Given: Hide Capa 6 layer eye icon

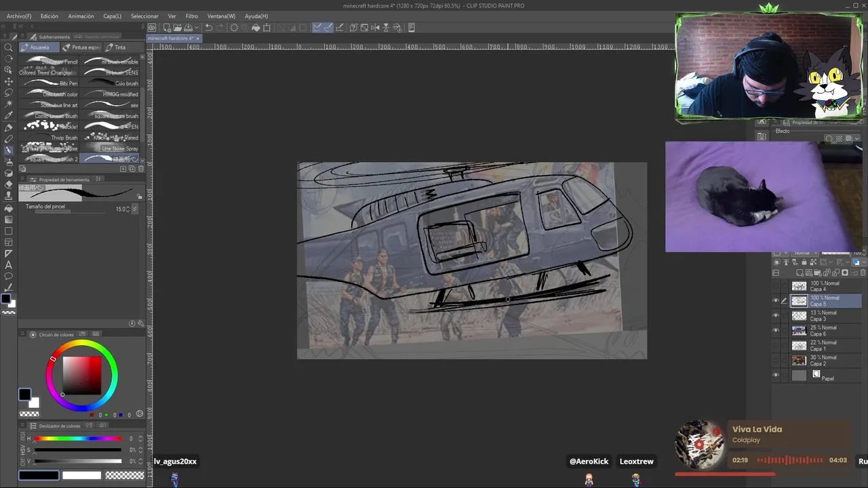Looking at the screenshot, I should 776,331.
